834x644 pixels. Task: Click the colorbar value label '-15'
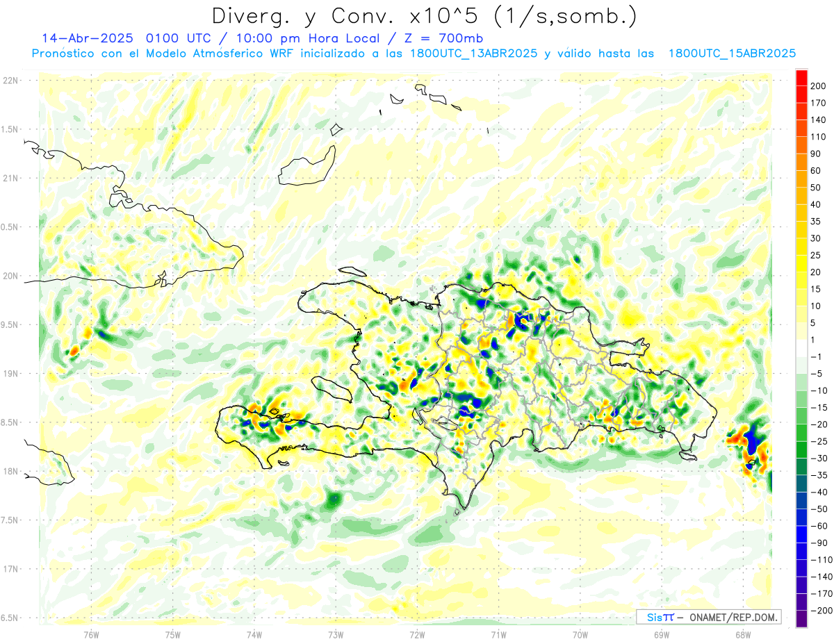click(819, 407)
